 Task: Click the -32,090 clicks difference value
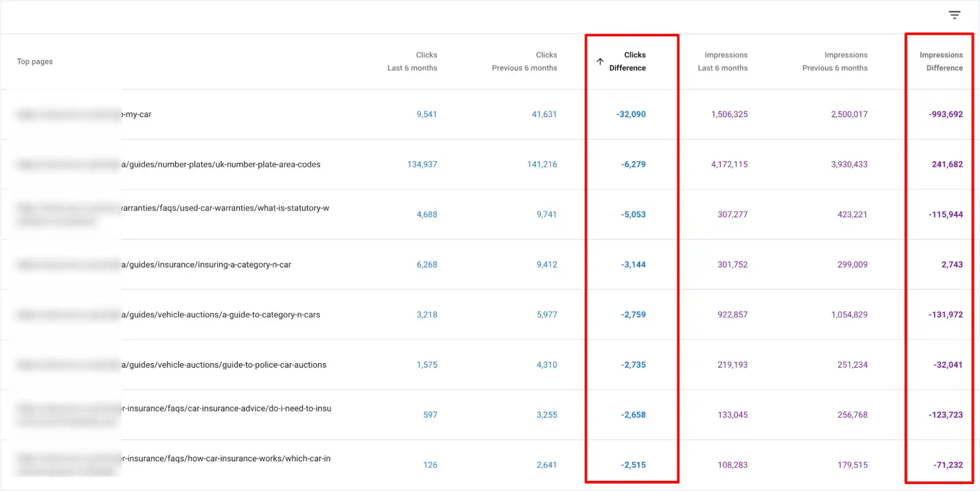click(631, 115)
